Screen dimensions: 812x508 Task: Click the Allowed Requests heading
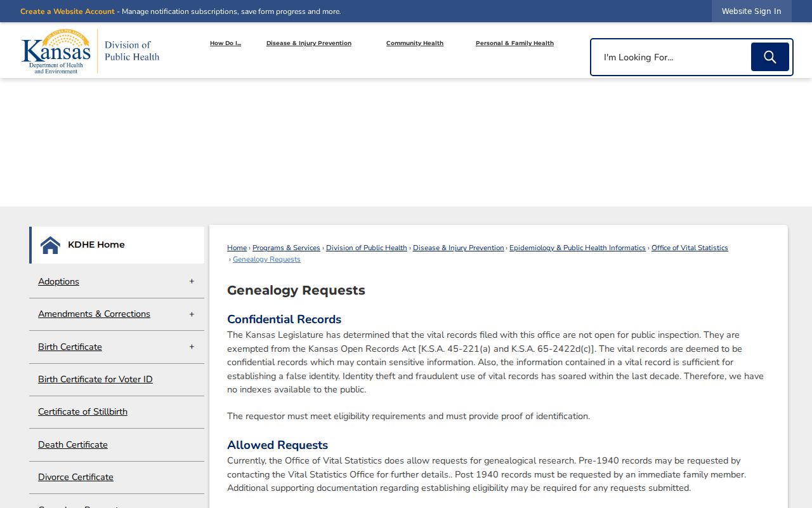[277, 445]
